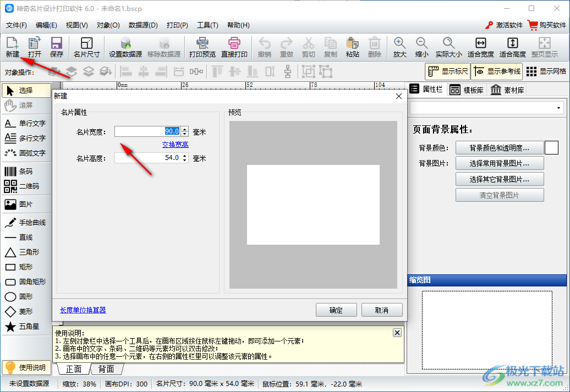
Task: Switch to the 正面 front side tab
Action: [x=74, y=369]
